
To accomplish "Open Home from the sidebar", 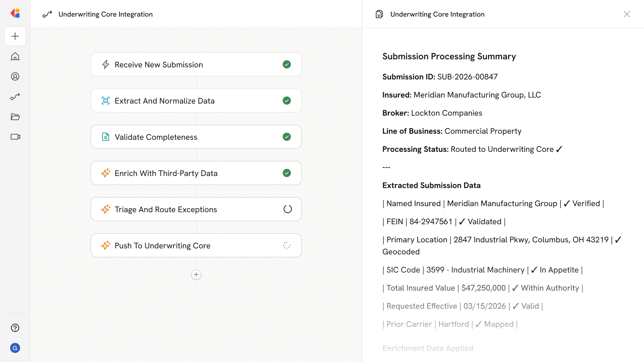I will [15, 56].
